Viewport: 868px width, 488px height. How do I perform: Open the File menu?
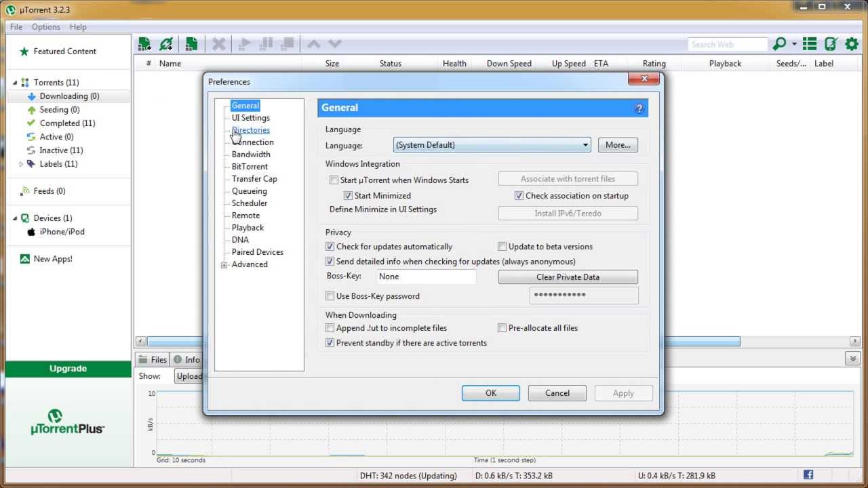16,27
